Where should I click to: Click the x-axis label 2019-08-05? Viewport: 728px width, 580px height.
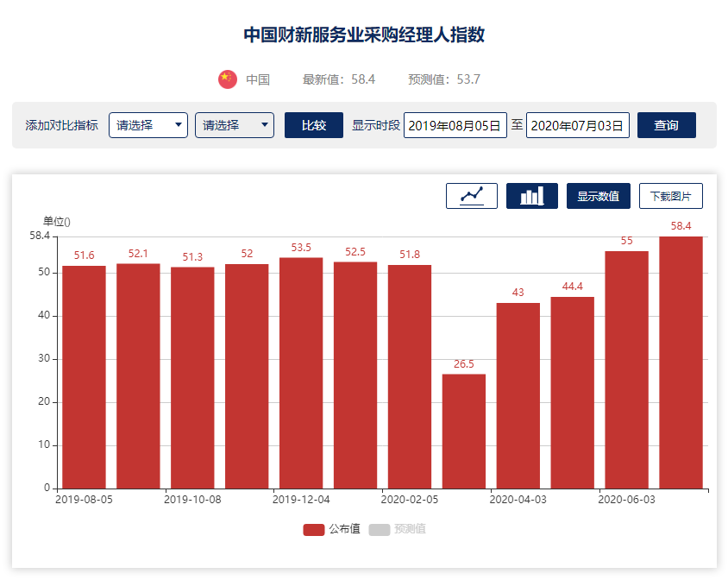84,500
